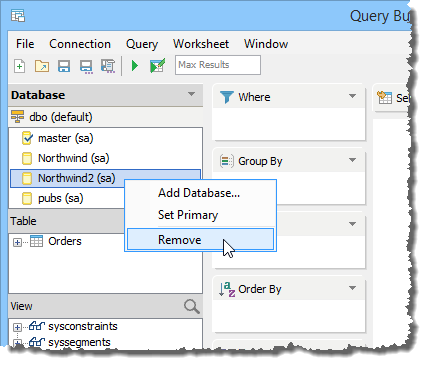The image size is (428, 365).
Task: Click the save as toolbar icon
Action: (86, 66)
